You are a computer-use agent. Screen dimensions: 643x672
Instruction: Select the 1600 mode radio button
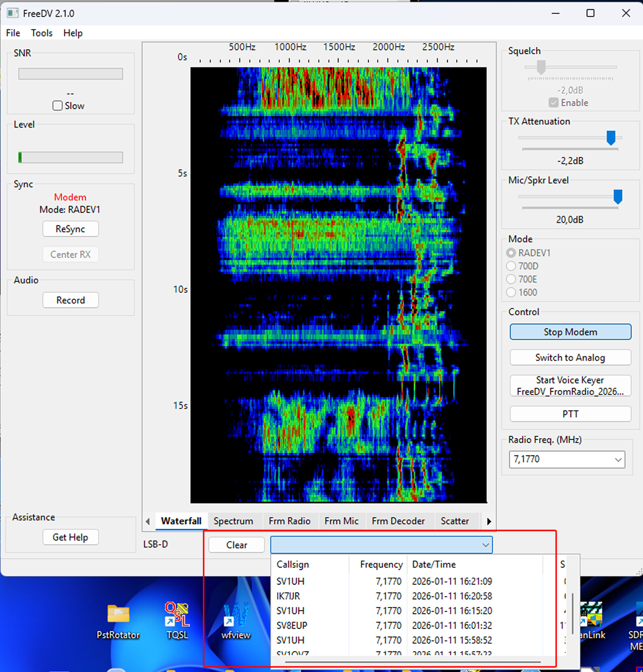pos(511,293)
